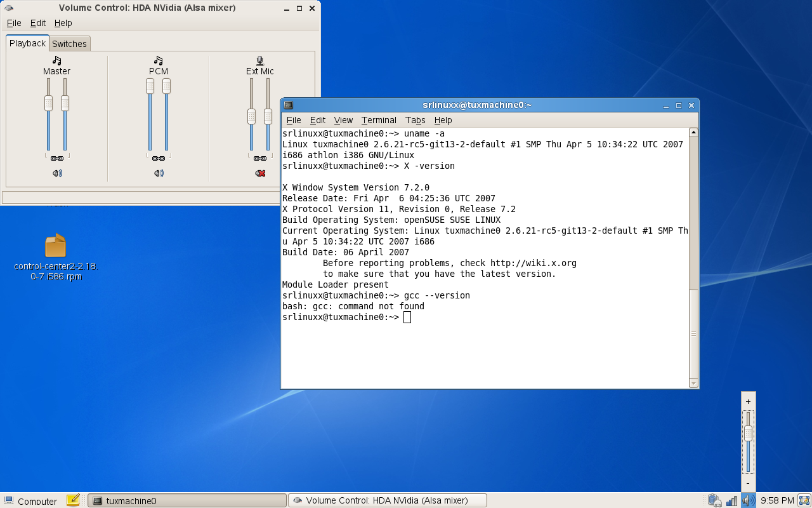Click the volume speaker tray icon

749,500
